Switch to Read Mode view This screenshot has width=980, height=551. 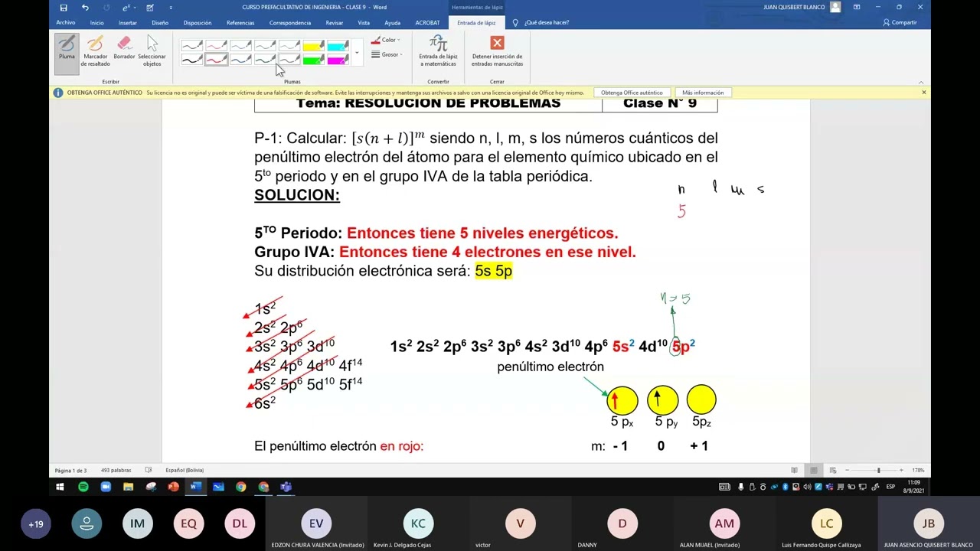tap(794, 470)
